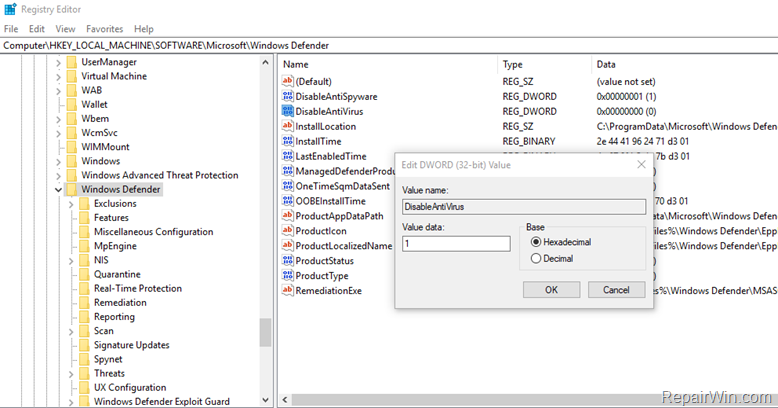Click the tree pane scroll up arrow

[265, 63]
